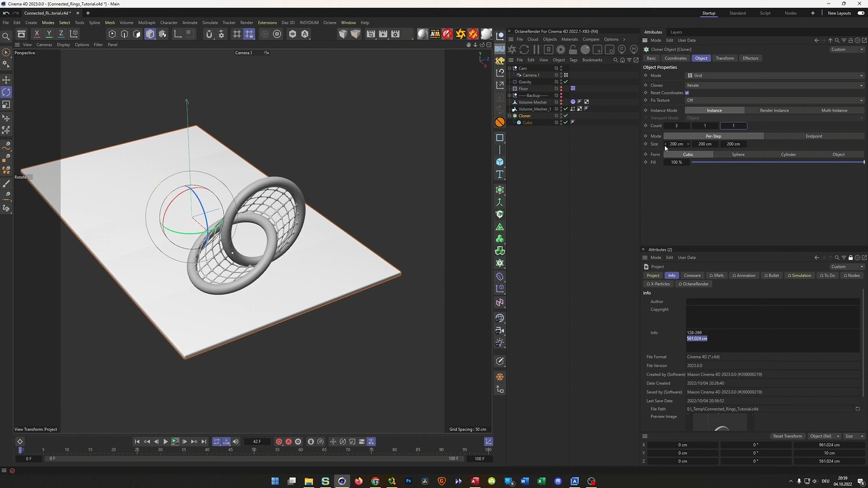Open the Layers tab beside Attributes
The image size is (868, 488).
(676, 32)
